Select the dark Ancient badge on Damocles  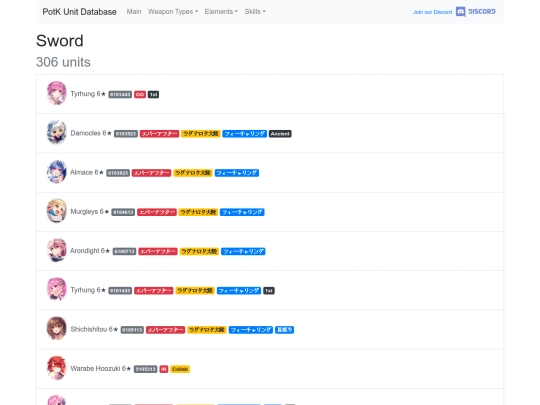pyautogui.click(x=280, y=134)
